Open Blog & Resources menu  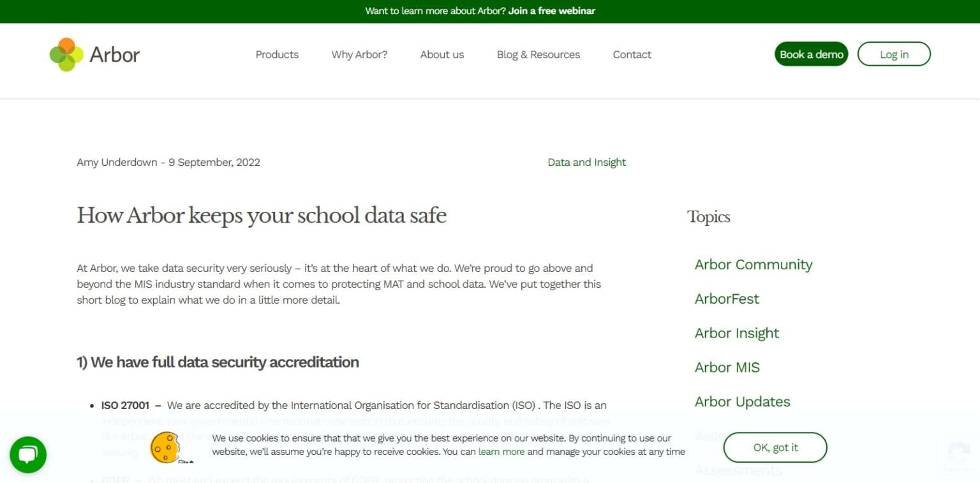click(x=538, y=55)
